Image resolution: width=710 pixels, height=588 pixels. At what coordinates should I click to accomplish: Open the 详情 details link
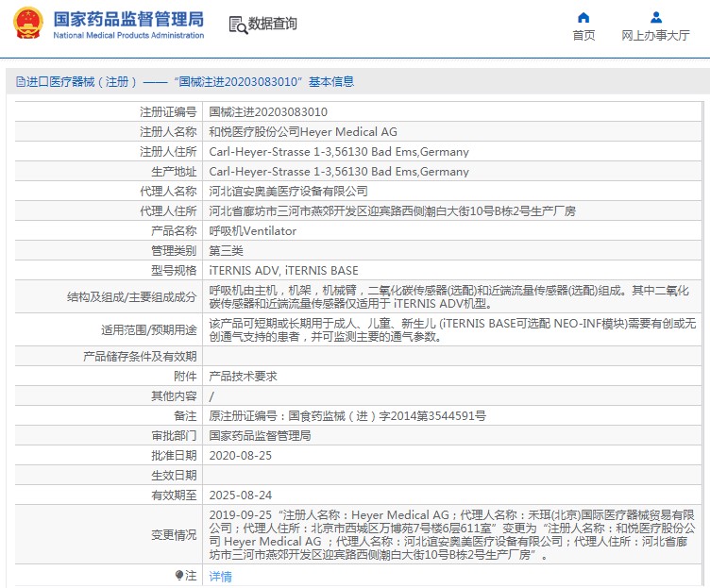[221, 577]
